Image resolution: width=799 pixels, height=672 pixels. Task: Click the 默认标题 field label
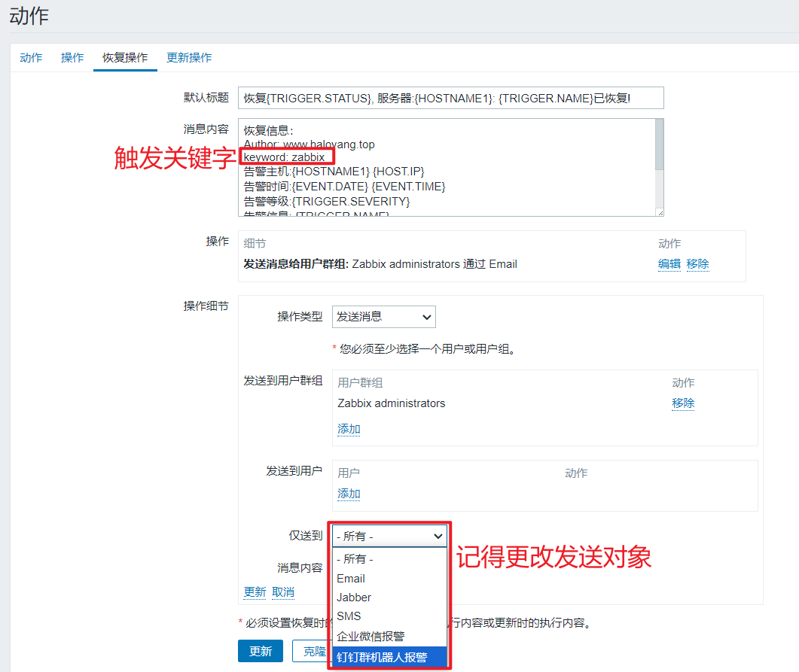tap(206, 98)
